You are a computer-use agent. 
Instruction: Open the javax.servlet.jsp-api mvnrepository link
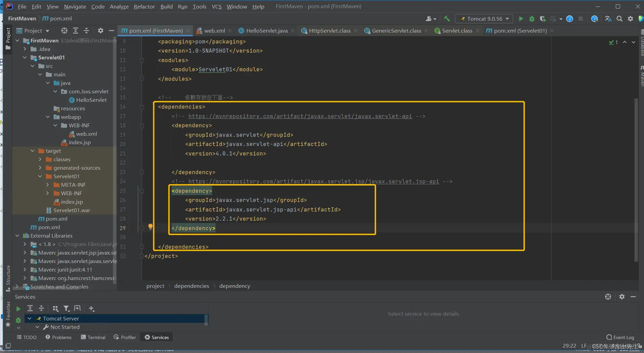click(x=314, y=182)
